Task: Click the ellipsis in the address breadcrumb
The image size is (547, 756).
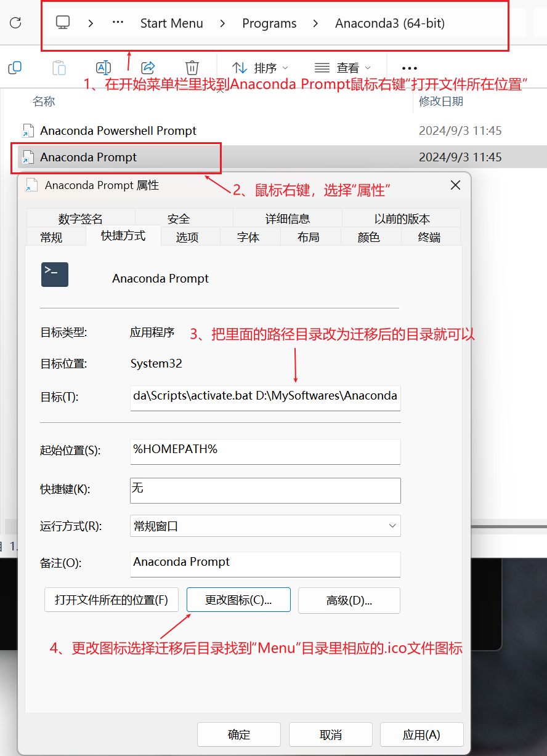Action: coord(118,23)
